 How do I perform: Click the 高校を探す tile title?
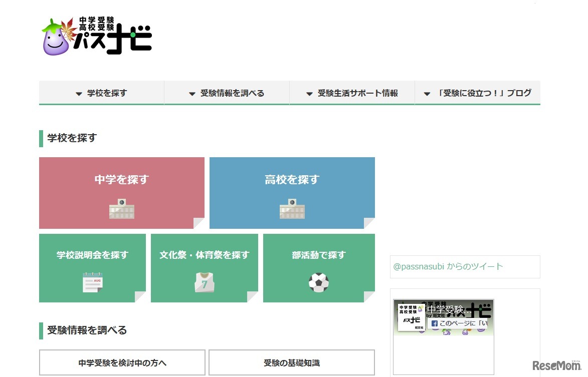(292, 180)
